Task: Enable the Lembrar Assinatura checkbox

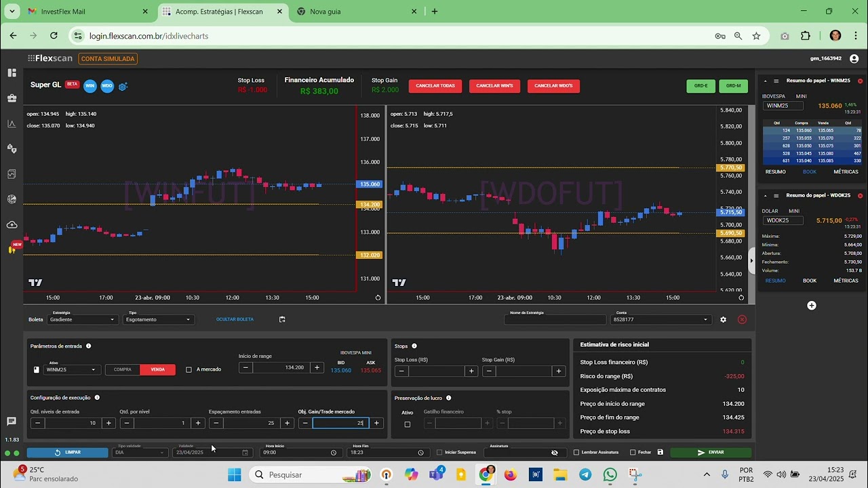Action: pyautogui.click(x=576, y=452)
